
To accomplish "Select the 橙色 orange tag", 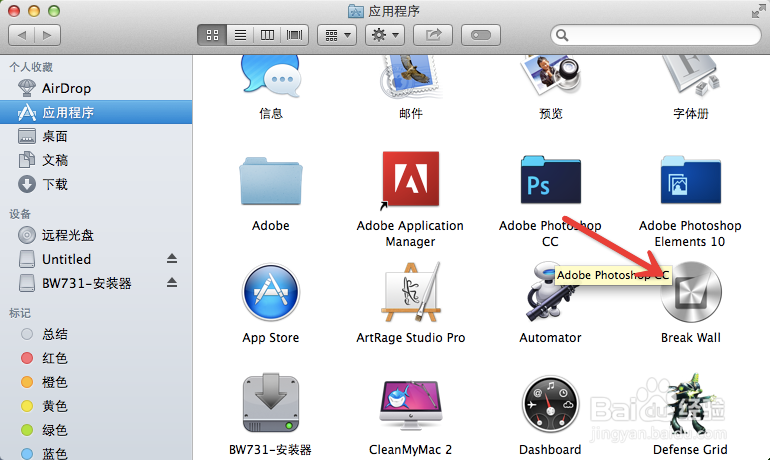I will (96, 382).
